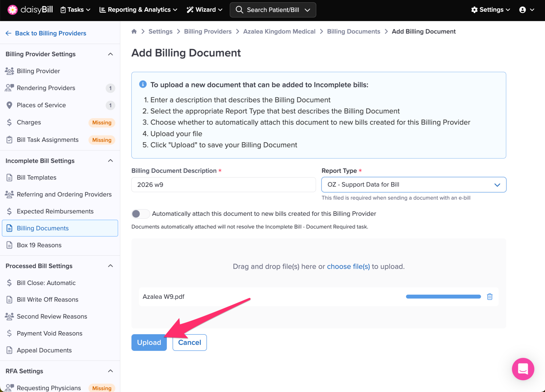545x392 pixels.
Task: Click the Places of Service pin icon
Action: coord(9,105)
